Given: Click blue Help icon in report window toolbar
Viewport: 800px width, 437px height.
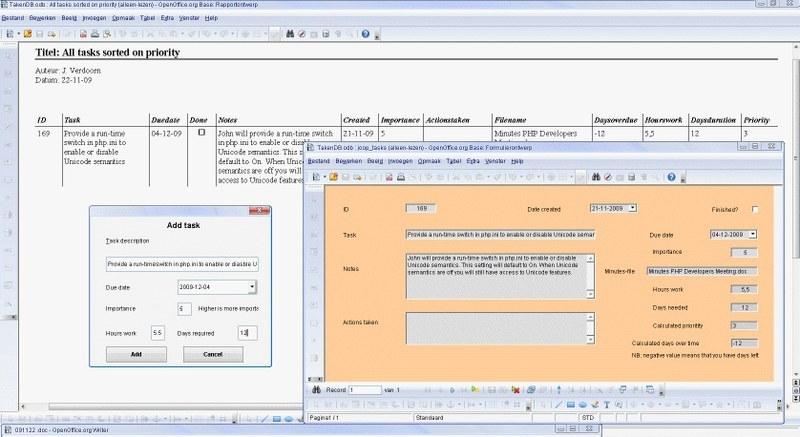Looking at the screenshot, I should (365, 34).
